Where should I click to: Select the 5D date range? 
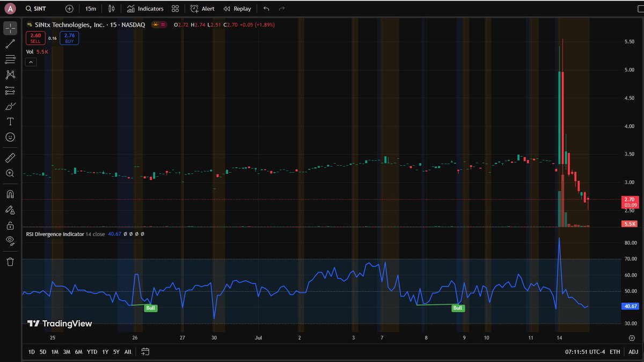(43, 352)
